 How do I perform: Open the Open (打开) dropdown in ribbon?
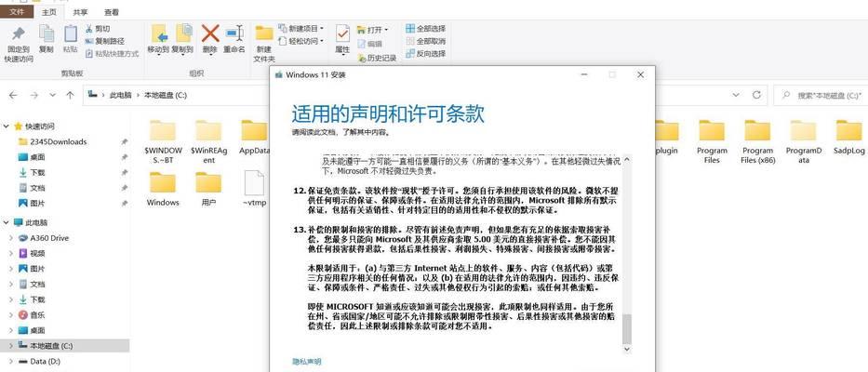pos(372,30)
